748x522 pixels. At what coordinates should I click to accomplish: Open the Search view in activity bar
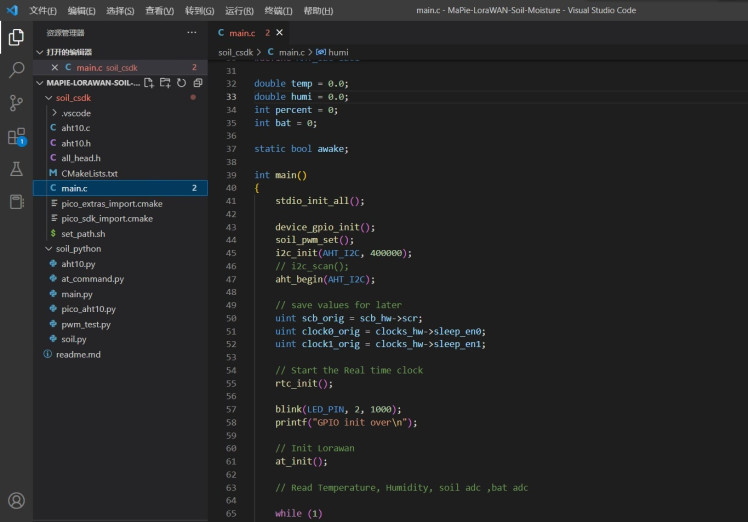(16, 70)
